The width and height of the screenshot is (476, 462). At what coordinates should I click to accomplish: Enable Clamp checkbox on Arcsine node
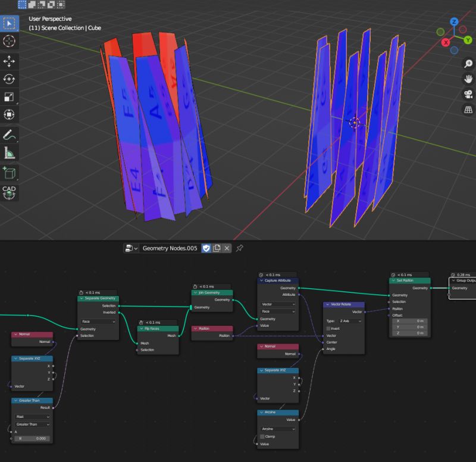tap(262, 436)
